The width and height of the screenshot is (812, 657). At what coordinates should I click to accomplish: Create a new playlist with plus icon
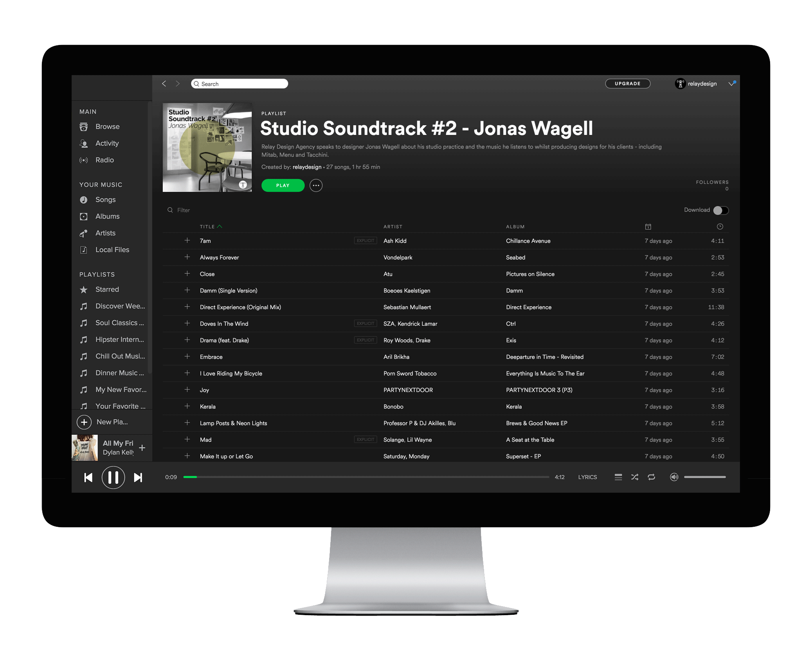(84, 422)
